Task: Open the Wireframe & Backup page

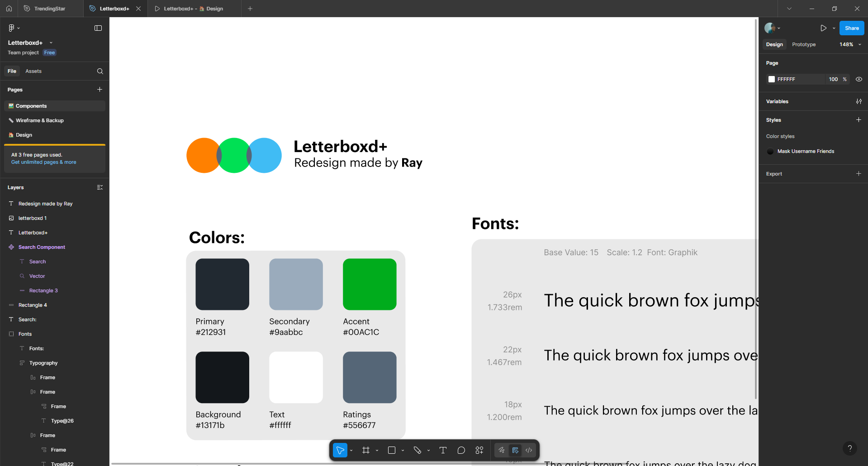Action: click(x=55, y=120)
